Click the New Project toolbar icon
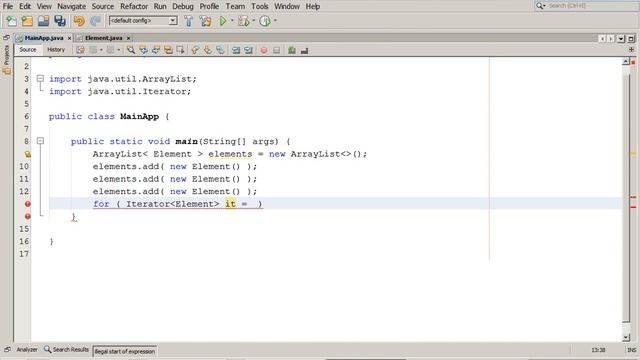 (27, 21)
